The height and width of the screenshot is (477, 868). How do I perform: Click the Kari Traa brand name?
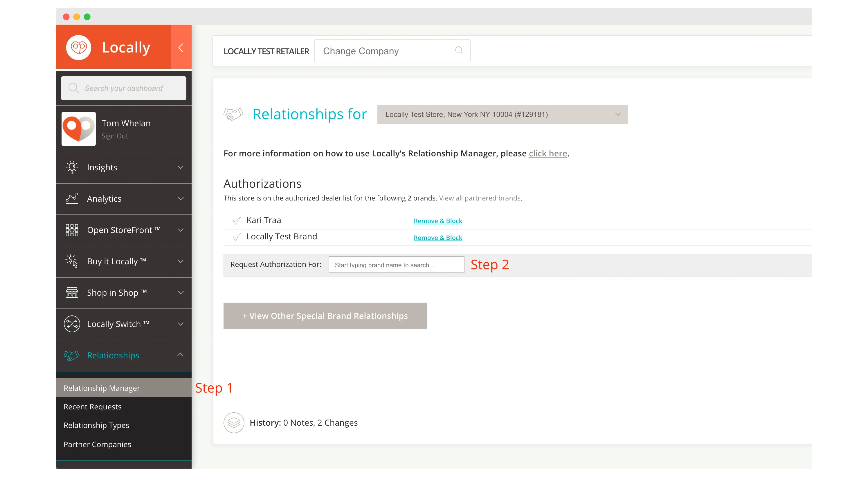264,220
